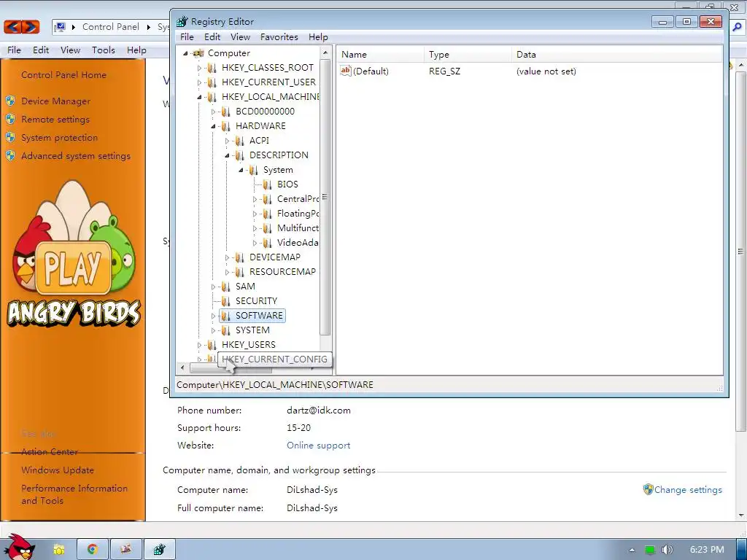Select the VideoAda tree key
747x560 pixels.
(x=298, y=243)
